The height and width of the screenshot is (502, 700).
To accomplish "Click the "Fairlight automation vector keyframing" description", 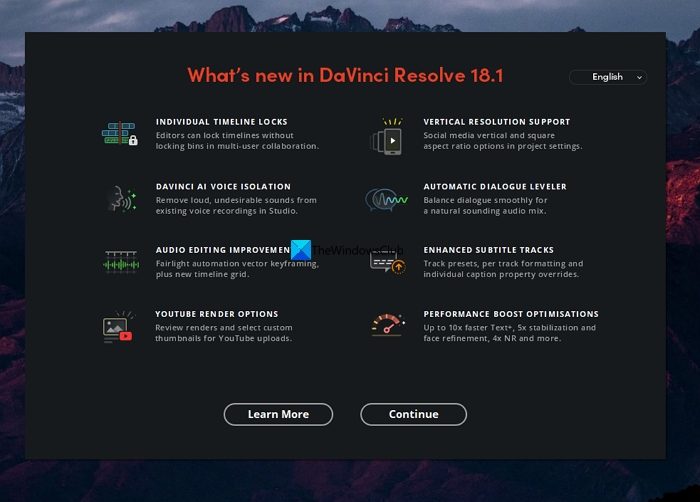I will click(238, 269).
